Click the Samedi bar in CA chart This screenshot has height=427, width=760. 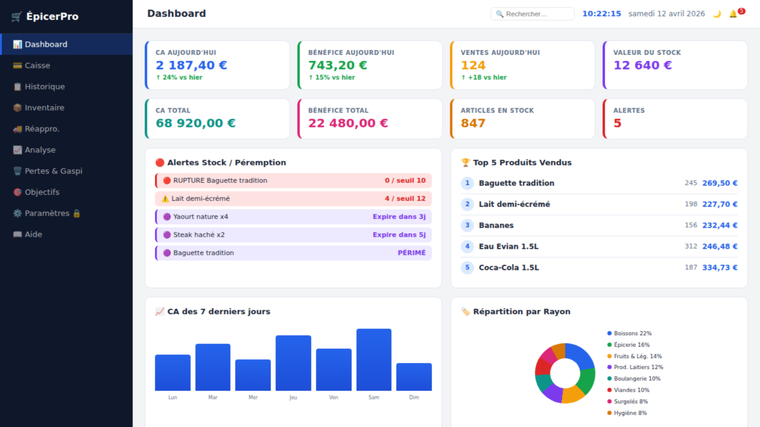click(x=374, y=360)
